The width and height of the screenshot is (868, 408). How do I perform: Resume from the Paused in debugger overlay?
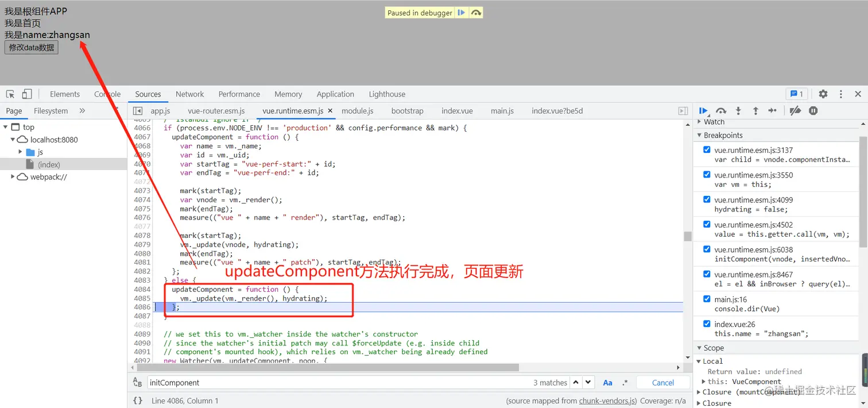[462, 13]
